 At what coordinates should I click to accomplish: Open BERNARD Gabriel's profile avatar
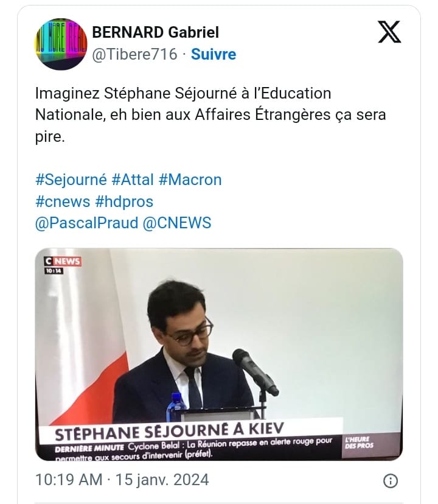point(61,44)
